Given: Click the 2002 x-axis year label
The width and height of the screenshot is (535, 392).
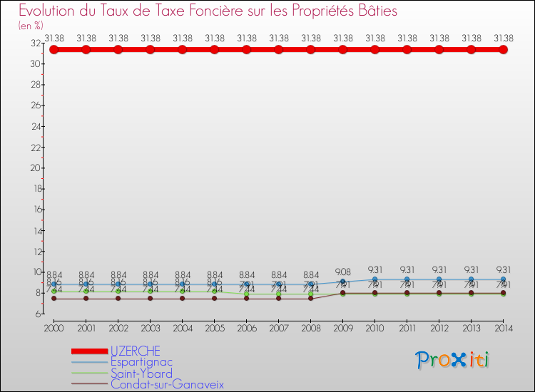Looking at the screenshot, I should (118, 329).
